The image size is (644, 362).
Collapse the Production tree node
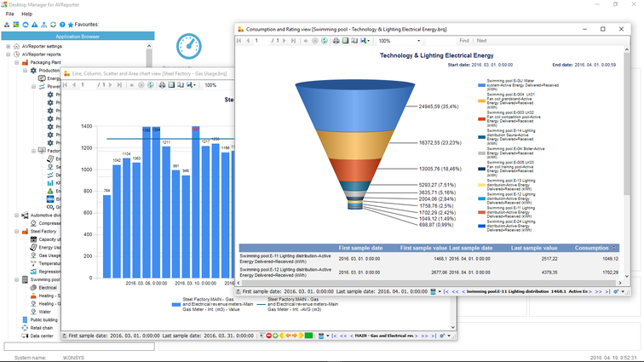click(25, 70)
